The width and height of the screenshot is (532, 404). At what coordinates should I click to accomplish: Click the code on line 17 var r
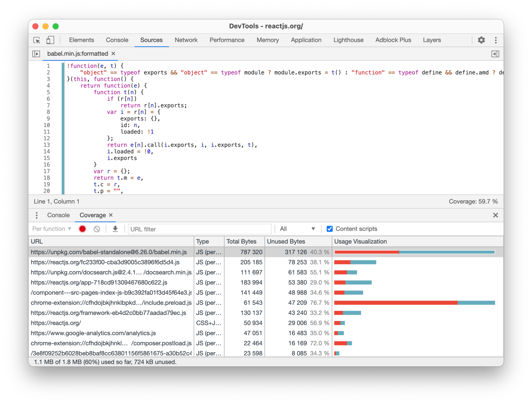coord(112,171)
